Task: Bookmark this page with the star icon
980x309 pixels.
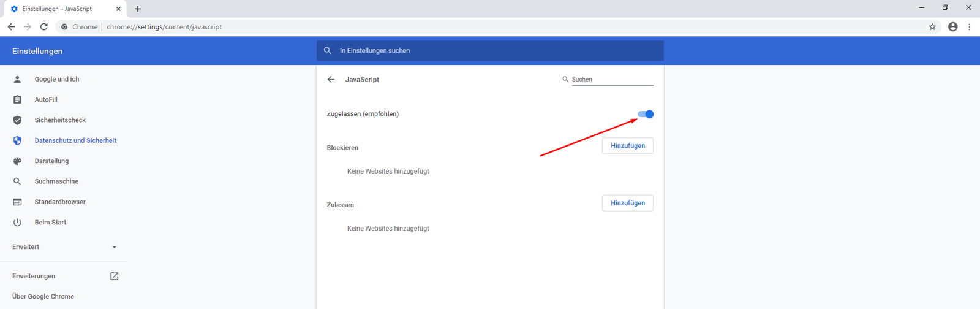Action: coord(932,27)
